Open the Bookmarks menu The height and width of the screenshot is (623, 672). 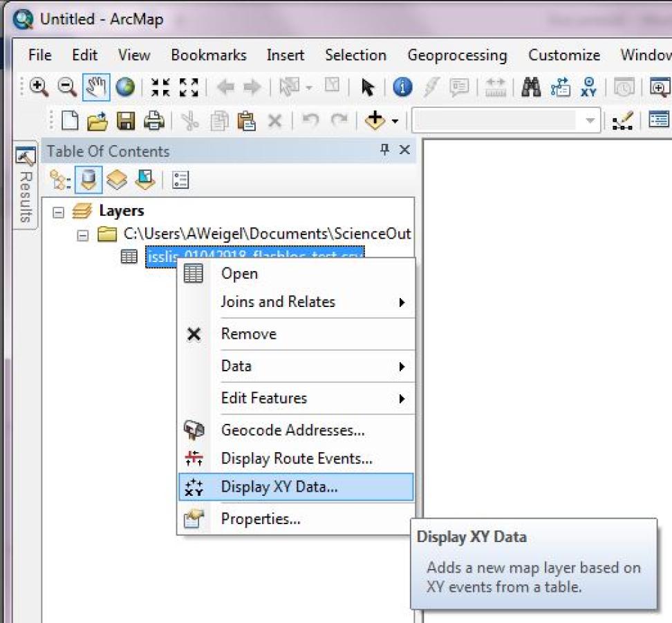pyautogui.click(x=209, y=55)
